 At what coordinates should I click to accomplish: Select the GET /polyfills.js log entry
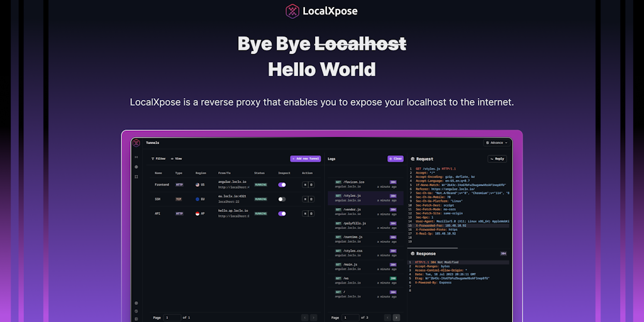point(365,226)
